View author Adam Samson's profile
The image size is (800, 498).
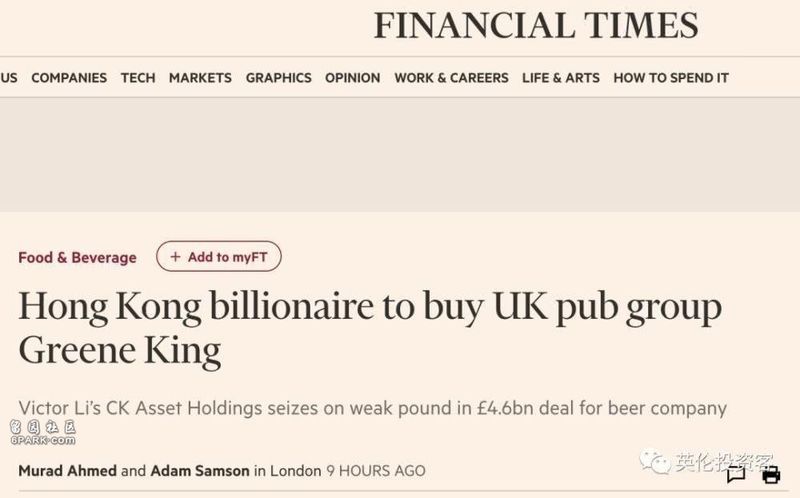pyautogui.click(x=201, y=470)
